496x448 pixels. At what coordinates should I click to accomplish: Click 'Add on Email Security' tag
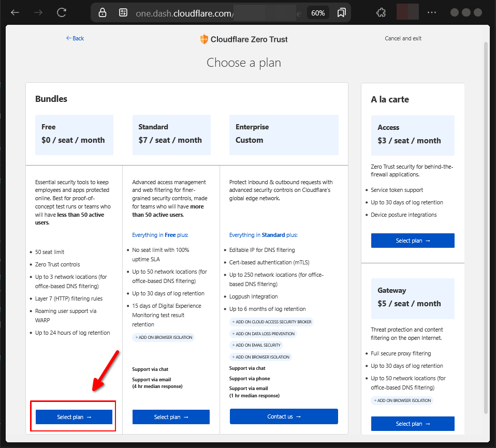pos(256,345)
